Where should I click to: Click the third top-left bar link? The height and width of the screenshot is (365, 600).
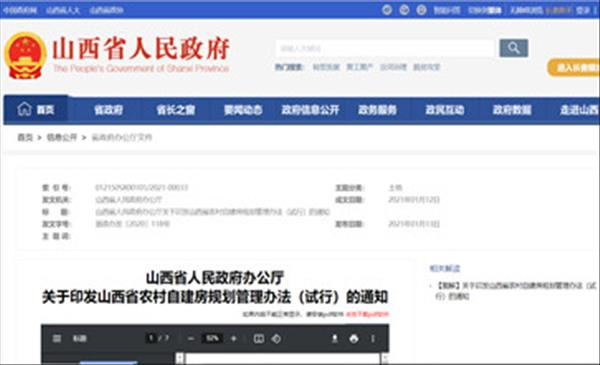point(106,10)
